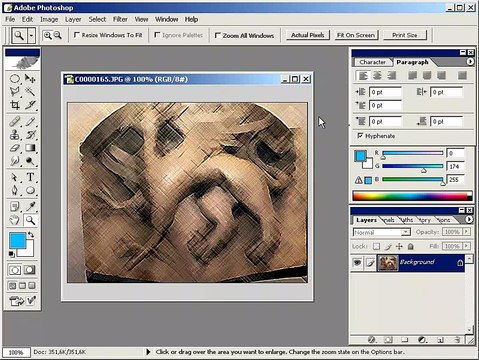Select the Ellipse shape tool

click(30, 190)
